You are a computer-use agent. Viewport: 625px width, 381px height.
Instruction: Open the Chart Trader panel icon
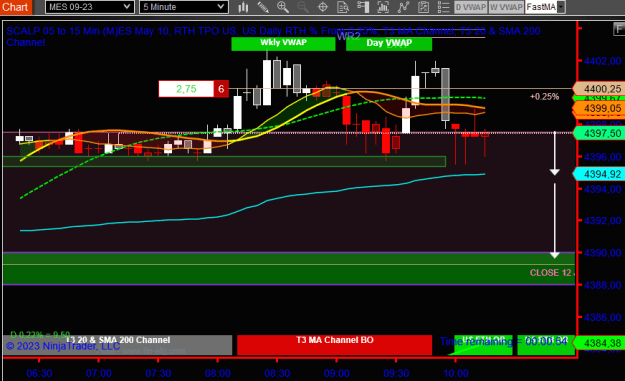363,7
